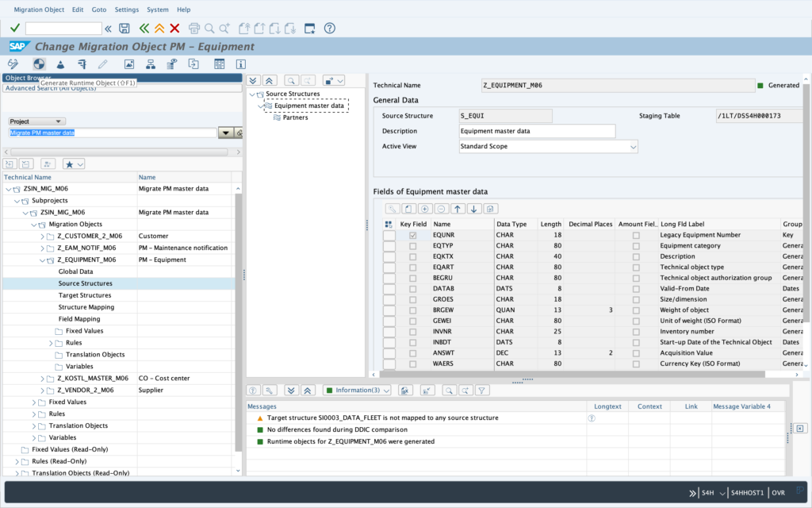Click the red Cancel X icon

(175, 29)
